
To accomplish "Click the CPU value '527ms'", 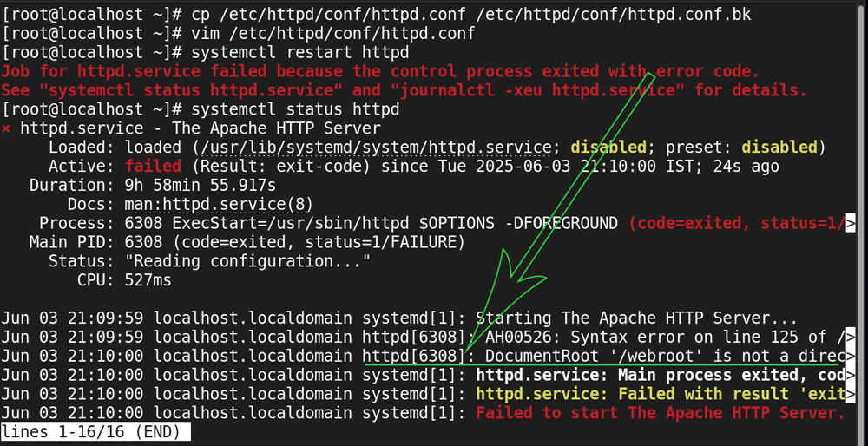I will (x=148, y=280).
